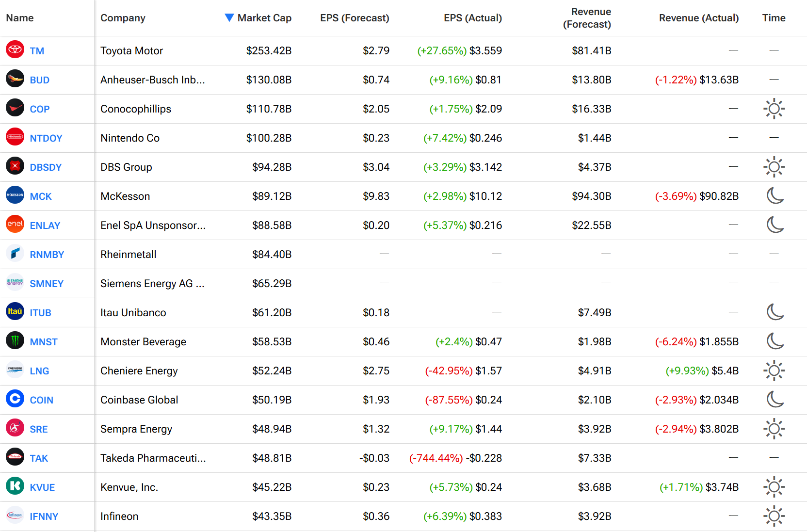Click the DBS Group DBSDY logo icon

(x=15, y=166)
